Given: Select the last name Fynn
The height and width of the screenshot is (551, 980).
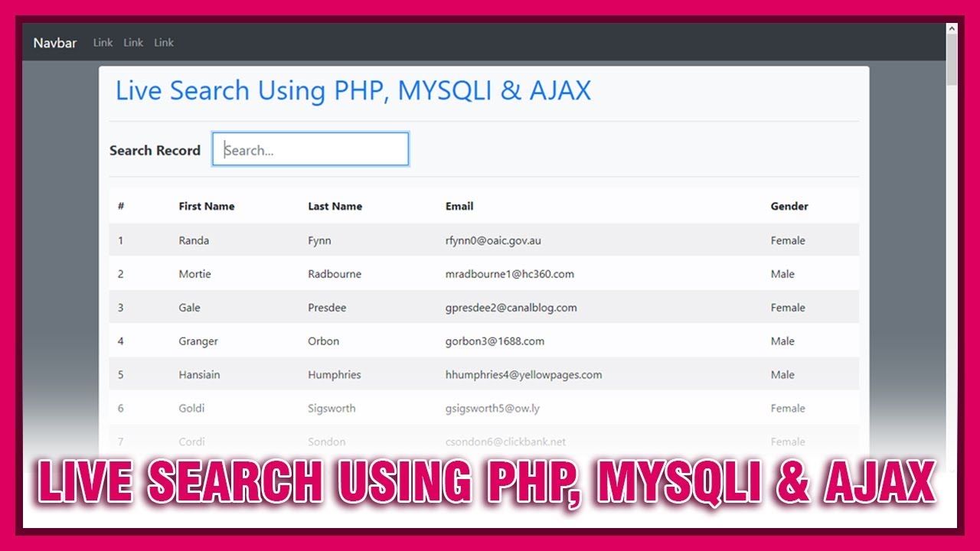Looking at the screenshot, I should (319, 240).
